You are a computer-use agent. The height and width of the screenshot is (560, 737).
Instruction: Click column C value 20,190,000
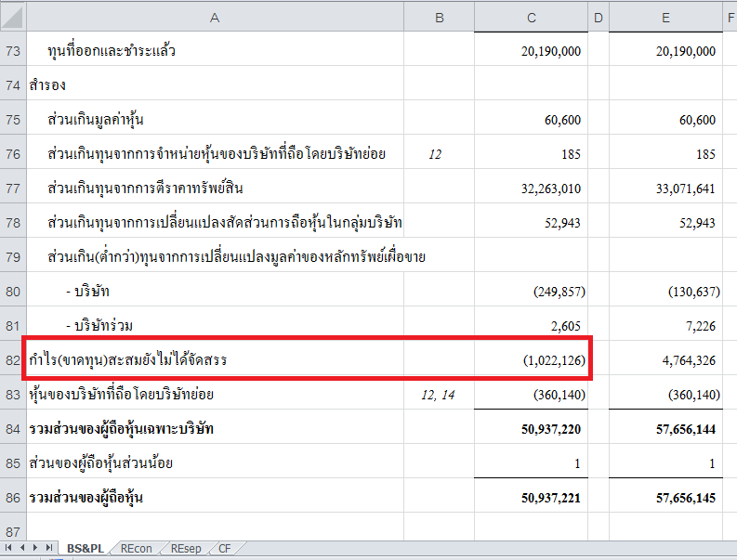pyautogui.click(x=551, y=51)
